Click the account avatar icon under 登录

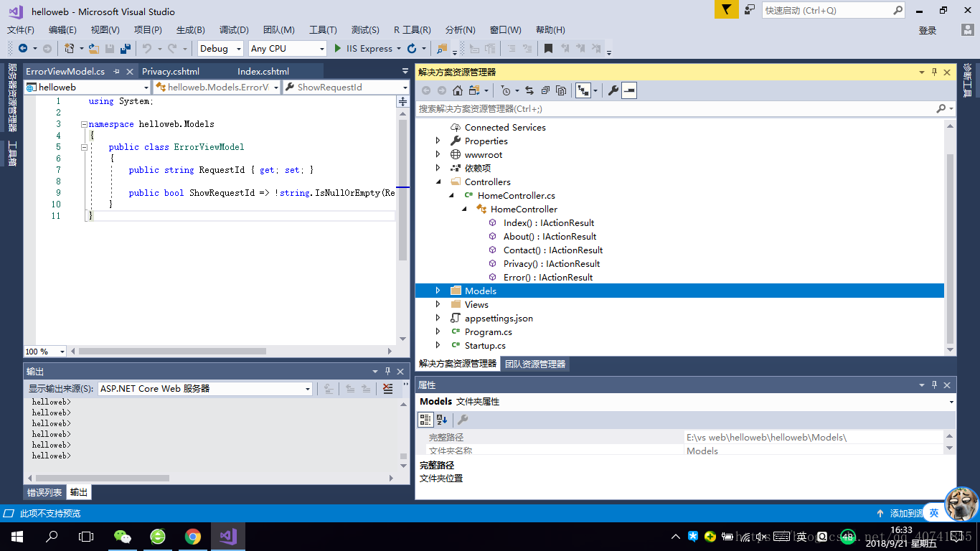967,30
